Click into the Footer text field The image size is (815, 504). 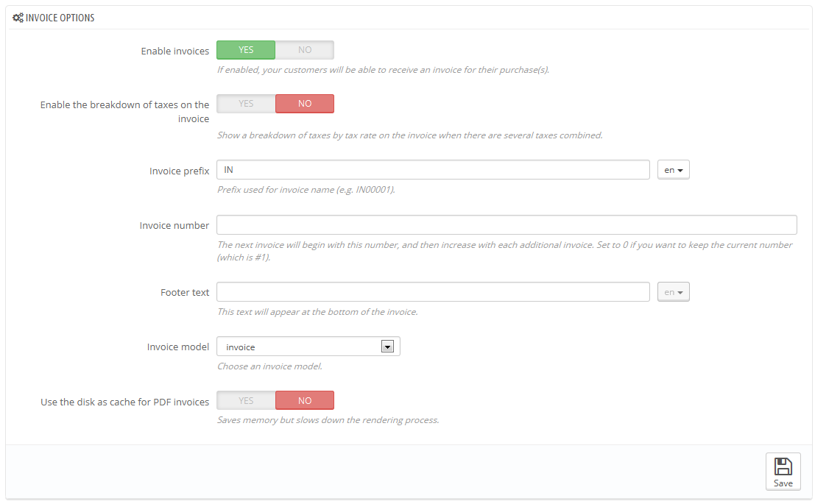(433, 292)
